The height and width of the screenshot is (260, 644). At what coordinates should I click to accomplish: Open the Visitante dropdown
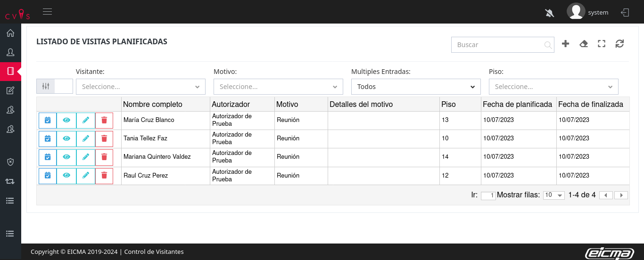(140, 87)
